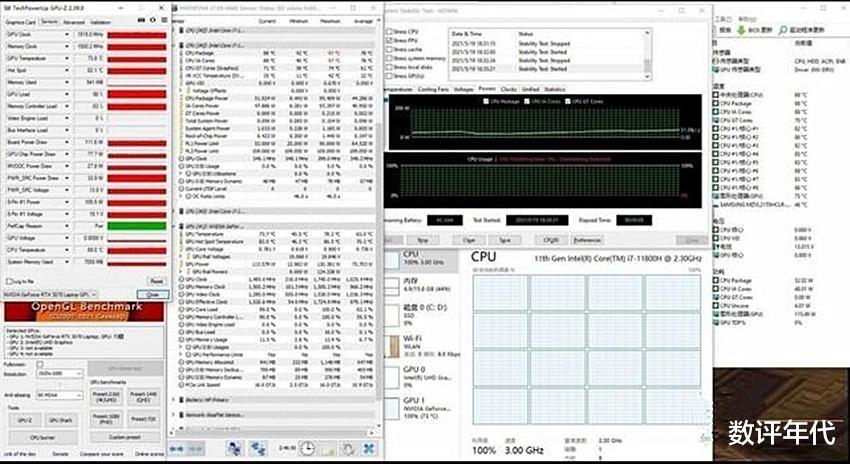The height and width of the screenshot is (464, 850).
Task: Enable the Stress cache checkbox
Action: pyautogui.click(x=390, y=49)
